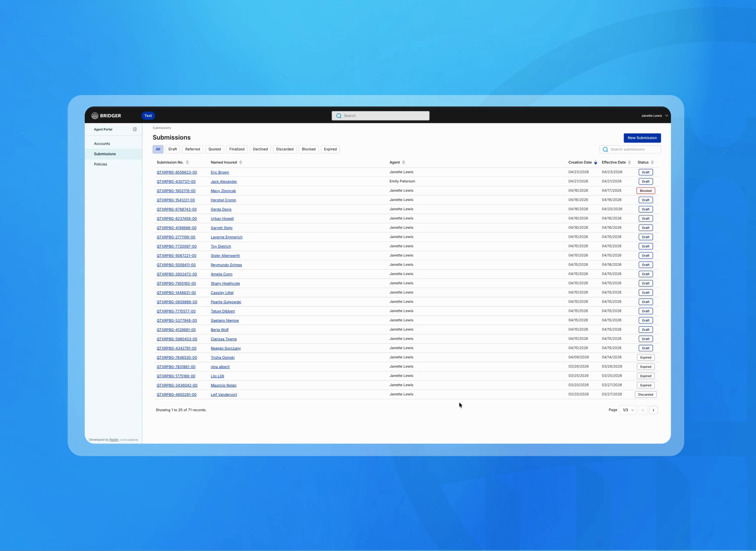Open named insured Macy Zboncak
This screenshot has height=551, width=756.
pyautogui.click(x=223, y=191)
